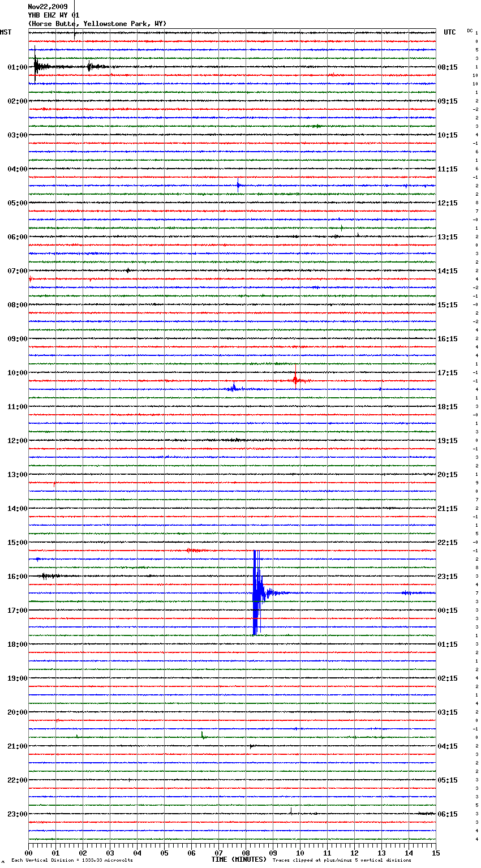Click the Nov22,2009 date header

click(48, 7)
